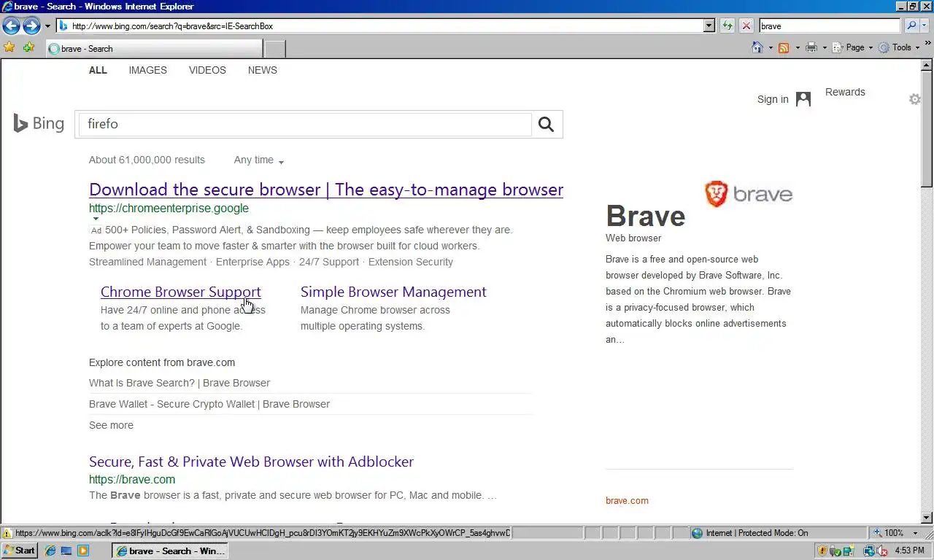Launch Windows Media Player from the quick launch bar
934x560 pixels.
tap(83, 551)
